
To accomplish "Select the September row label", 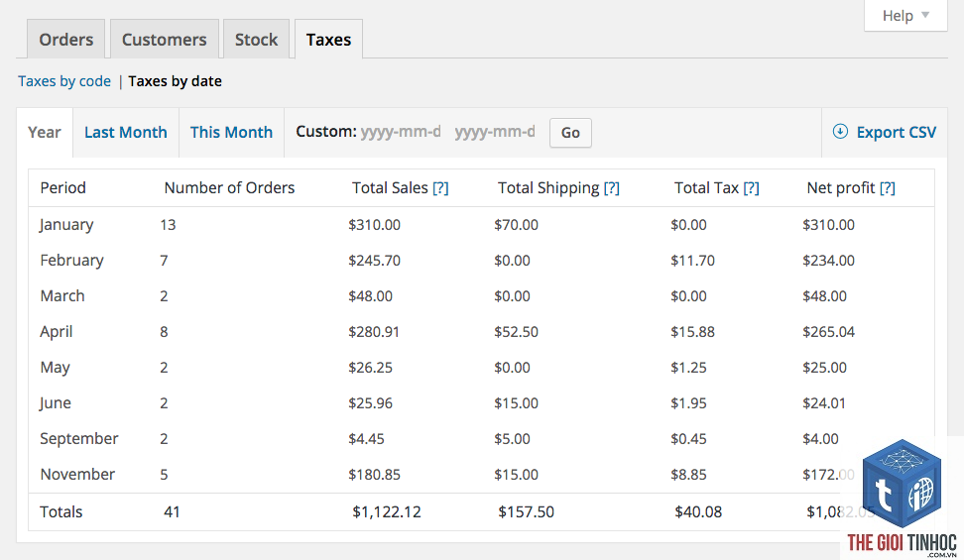I will (78, 439).
